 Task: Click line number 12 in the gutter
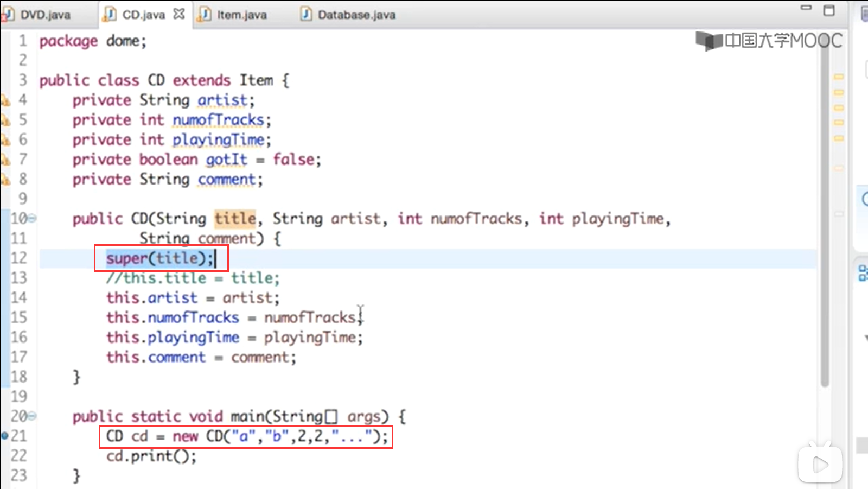click(x=19, y=258)
